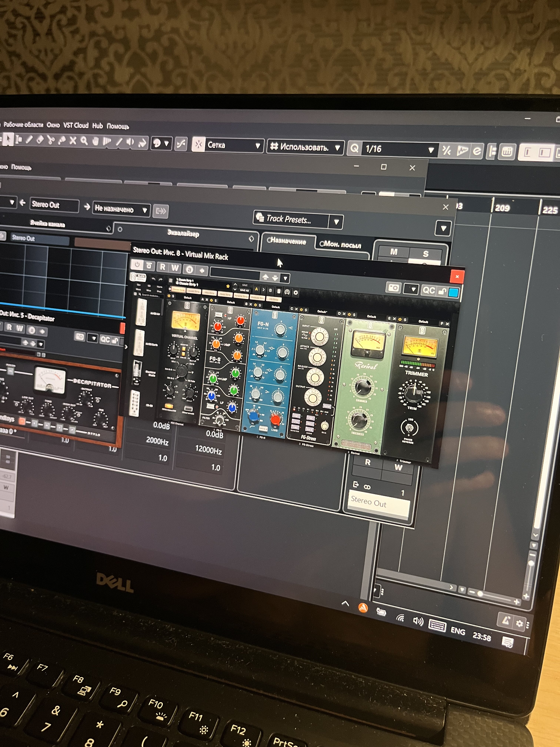Open the VST Cloud menu
560x747 pixels.
click(76, 125)
